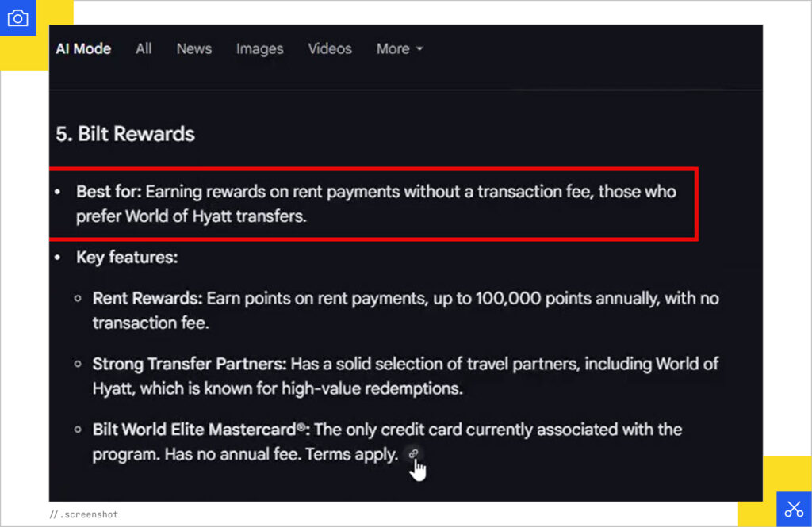Click the "Rent Rewards:" feature label

coord(148,299)
